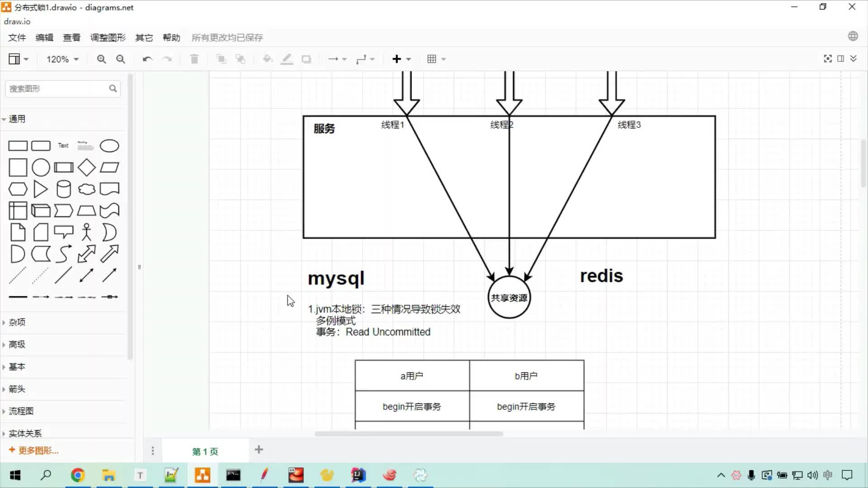
Task: Open the 文件 menu
Action: (17, 38)
